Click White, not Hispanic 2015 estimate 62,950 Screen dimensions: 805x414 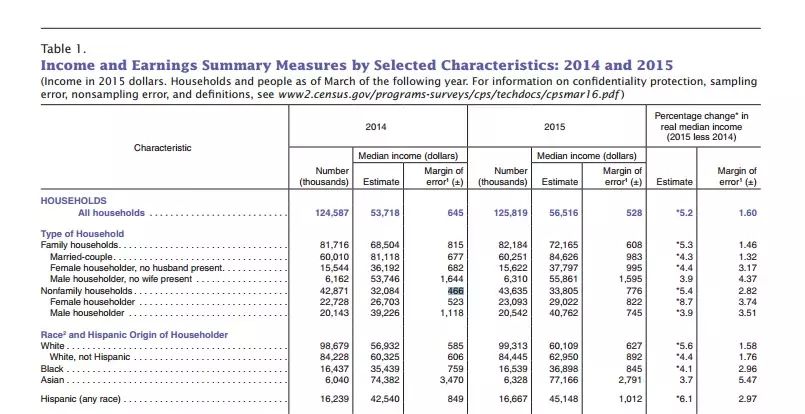point(563,357)
